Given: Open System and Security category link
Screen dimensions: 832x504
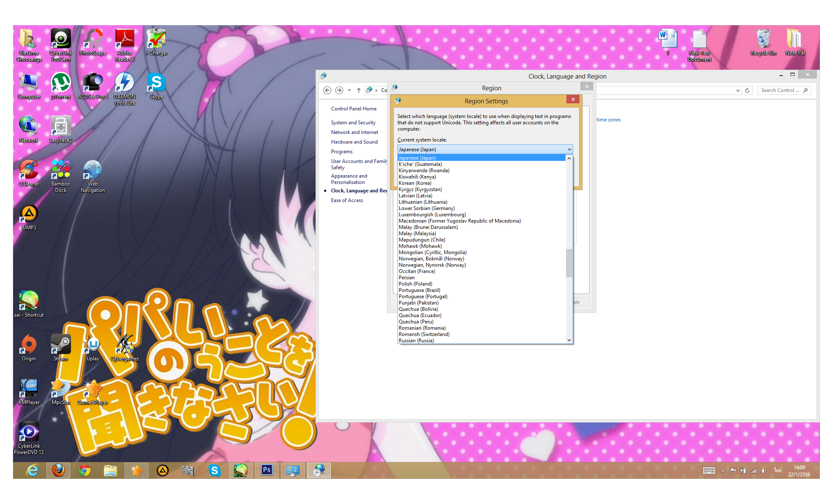Looking at the screenshot, I should 353,123.
